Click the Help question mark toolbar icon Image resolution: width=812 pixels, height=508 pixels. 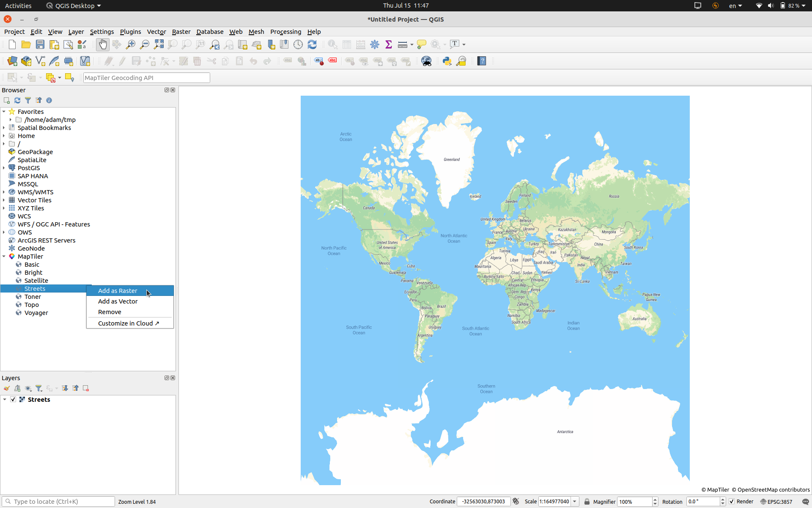click(482, 61)
